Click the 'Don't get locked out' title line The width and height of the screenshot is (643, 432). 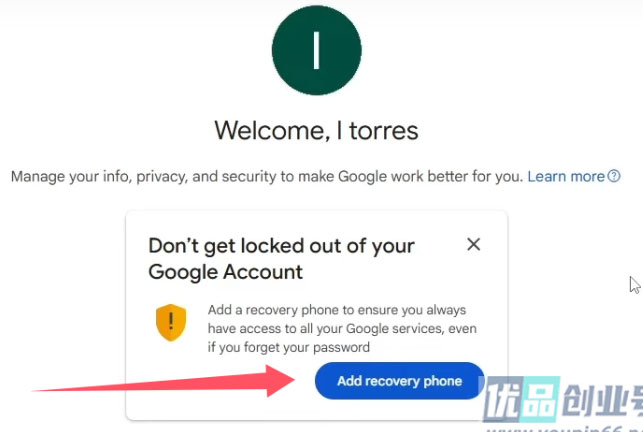pyautogui.click(x=281, y=246)
